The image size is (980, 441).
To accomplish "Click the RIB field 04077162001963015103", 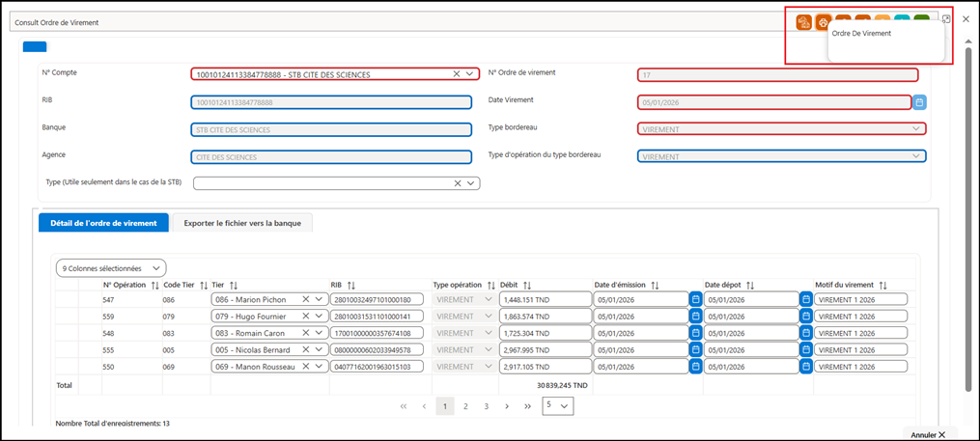I will click(x=377, y=367).
